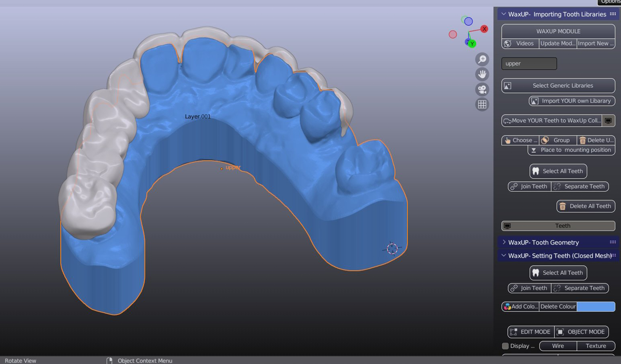Viewport: 621px width, 364px height.
Task: Expand WaxUP- Tooth Geometry panel
Action: coord(504,242)
